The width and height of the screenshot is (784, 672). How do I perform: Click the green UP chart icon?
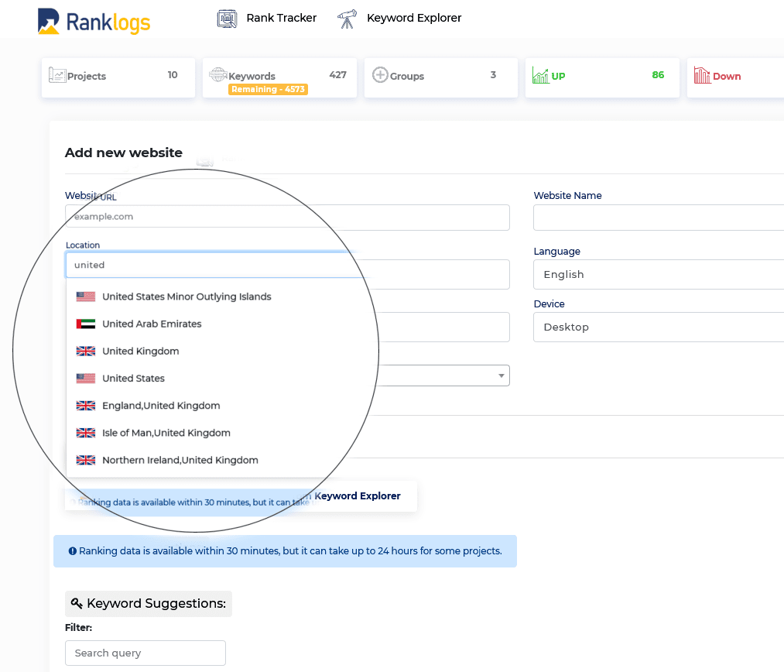click(x=540, y=75)
